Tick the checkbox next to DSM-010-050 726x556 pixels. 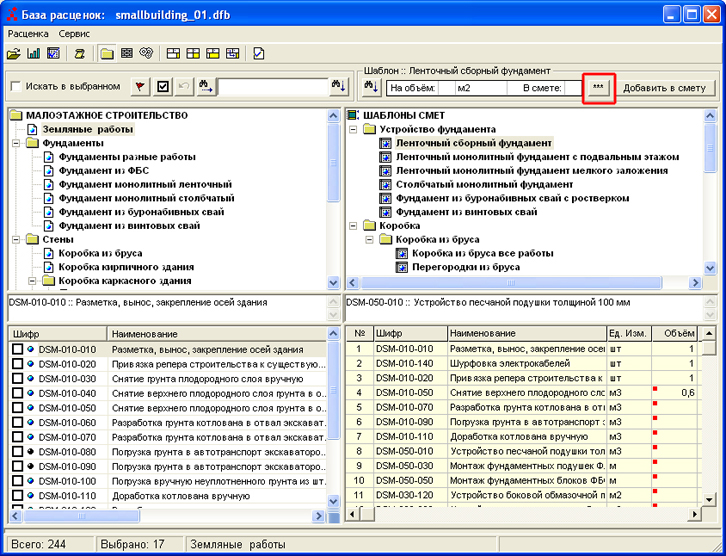tap(17, 408)
